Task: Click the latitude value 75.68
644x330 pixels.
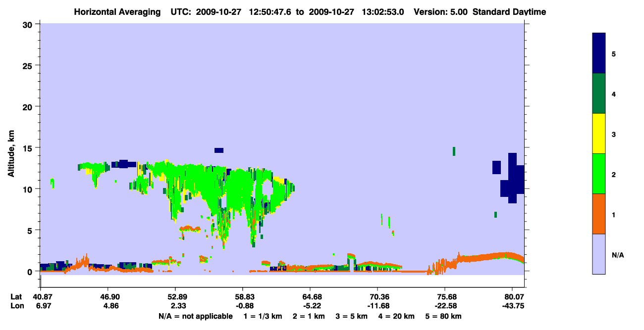Action: 445,297
